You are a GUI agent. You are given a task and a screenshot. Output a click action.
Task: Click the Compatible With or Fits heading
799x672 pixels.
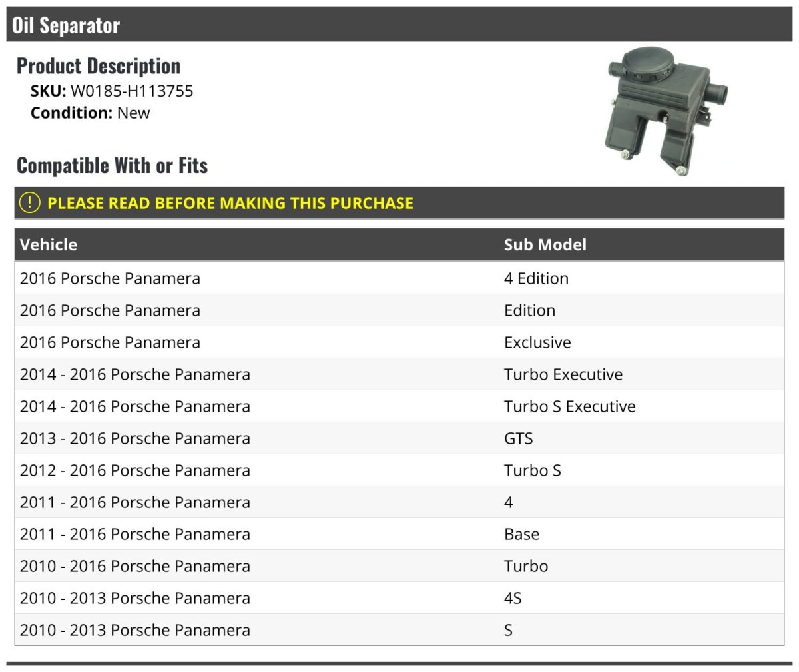pos(112,165)
